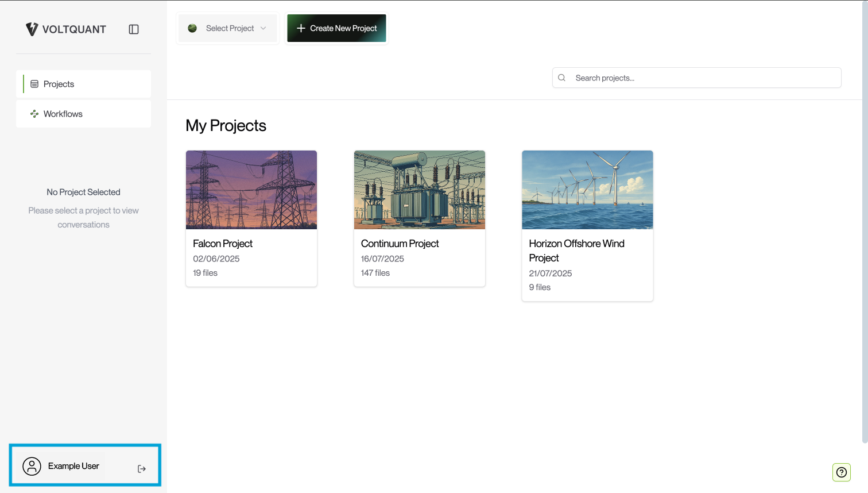Click the Workflows nodes icon
Screen dimensions: 868x493
pos(34,114)
